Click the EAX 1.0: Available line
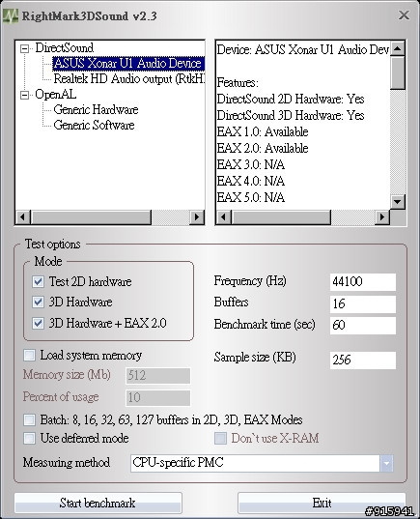 click(263, 131)
